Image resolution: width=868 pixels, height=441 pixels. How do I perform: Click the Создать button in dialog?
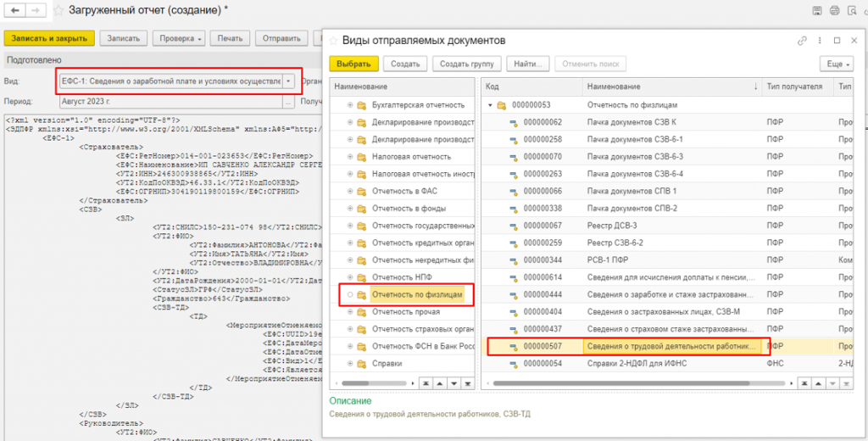pyautogui.click(x=405, y=64)
